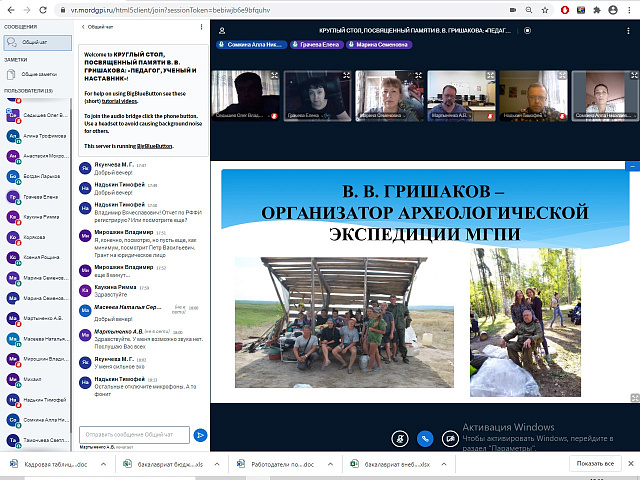Make Марина Семеновна webcam fullscreen
This screenshot has width=640, height=480.
pos(418,75)
